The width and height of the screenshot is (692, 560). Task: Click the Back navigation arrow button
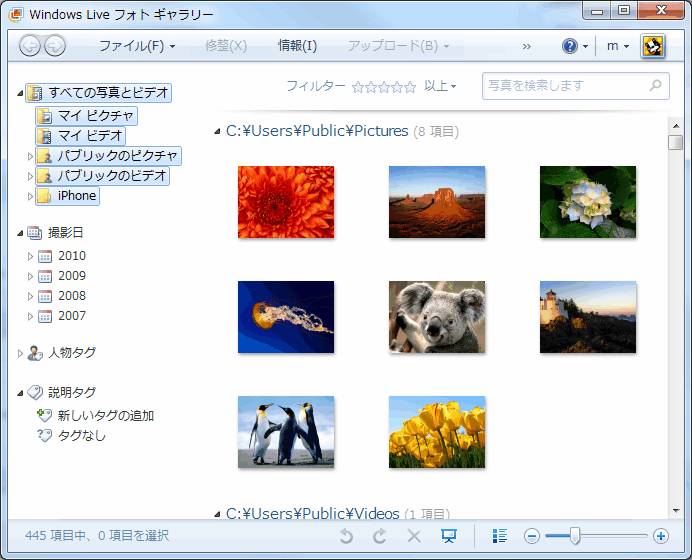tap(30, 46)
